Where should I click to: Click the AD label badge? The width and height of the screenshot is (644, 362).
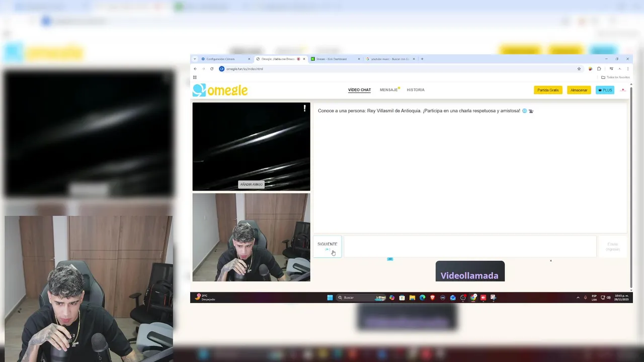pos(390,259)
